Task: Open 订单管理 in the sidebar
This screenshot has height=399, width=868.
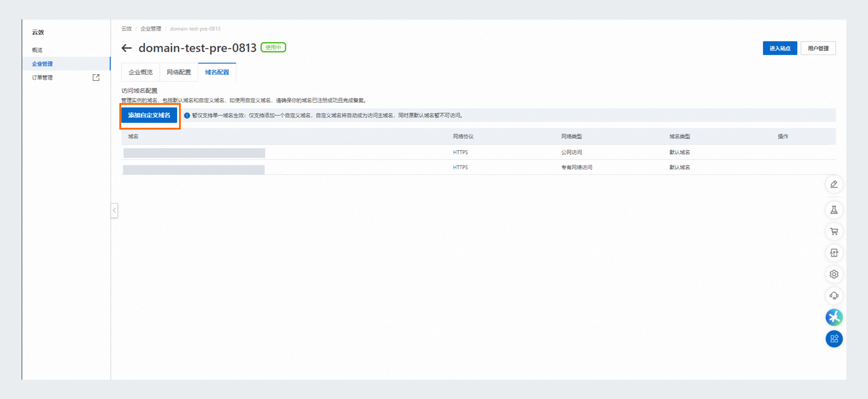Action: coord(42,77)
